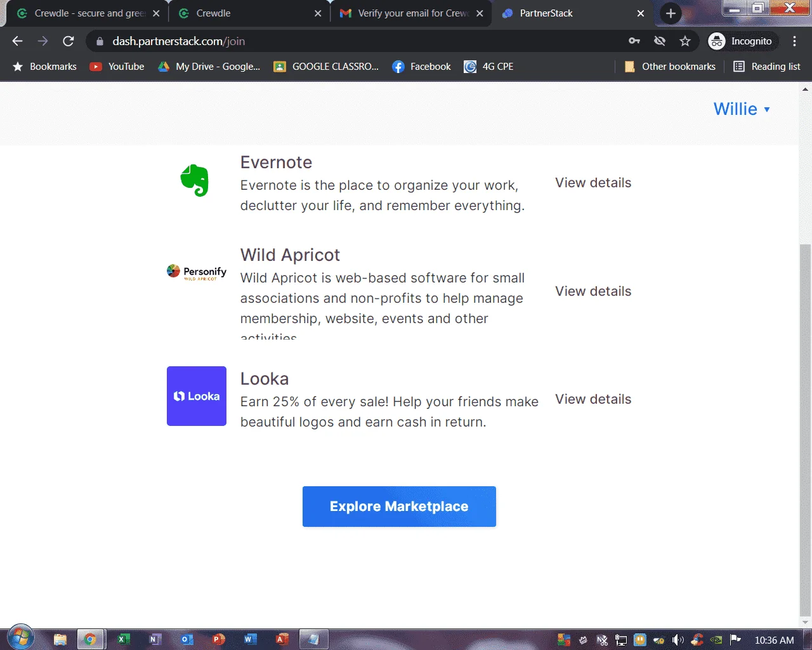Image resolution: width=812 pixels, height=650 pixels.
Task: Reload the PartnerStack page
Action: pos(69,41)
